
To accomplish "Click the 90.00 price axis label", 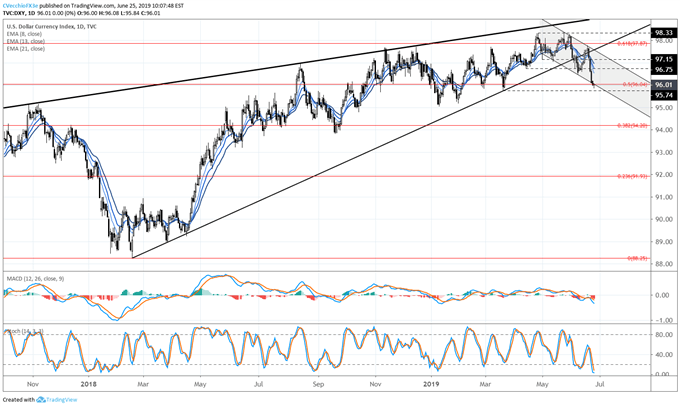I will click(x=664, y=219).
